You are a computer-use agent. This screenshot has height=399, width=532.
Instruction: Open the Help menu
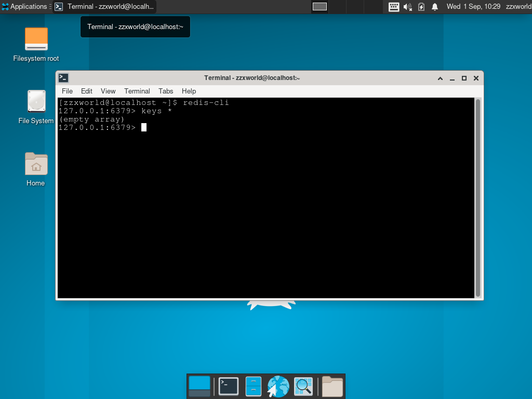[189, 91]
